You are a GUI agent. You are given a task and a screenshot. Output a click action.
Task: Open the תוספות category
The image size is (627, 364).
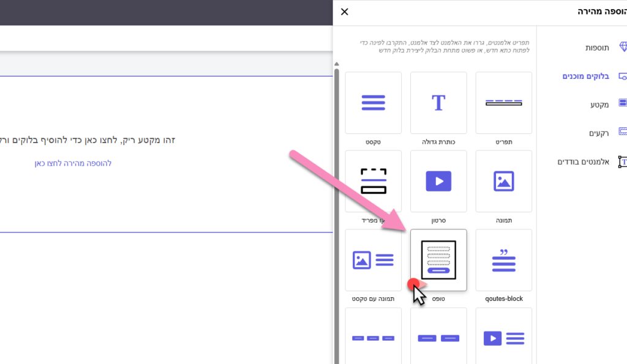(597, 48)
